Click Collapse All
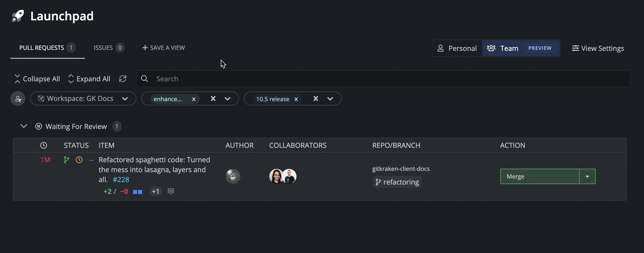Viewport: 644px width, 253px height. pos(37,79)
